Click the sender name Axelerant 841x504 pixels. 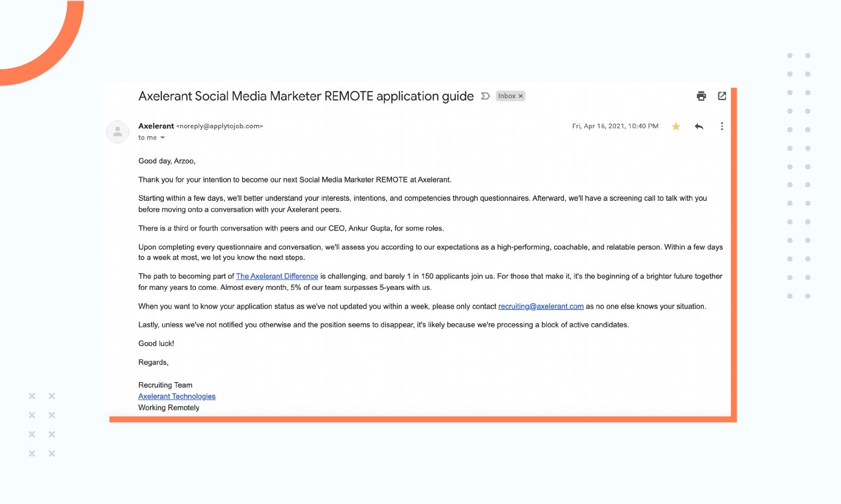click(156, 126)
